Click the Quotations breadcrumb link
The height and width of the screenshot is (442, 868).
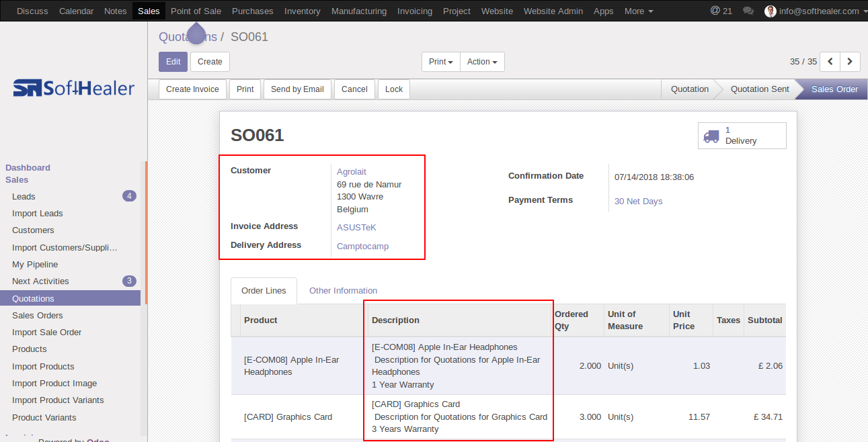(x=188, y=37)
